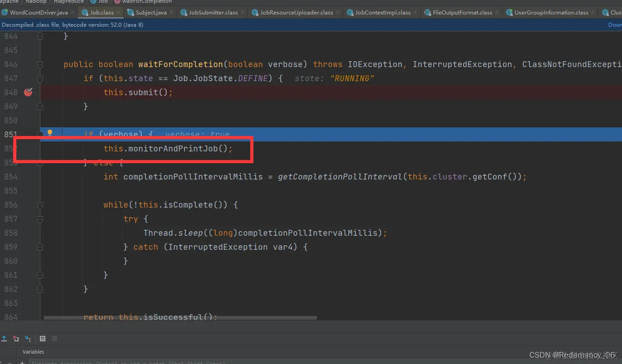Click the fold end marker on line 861
Screen dimensions: 622x364
[x=40, y=275]
